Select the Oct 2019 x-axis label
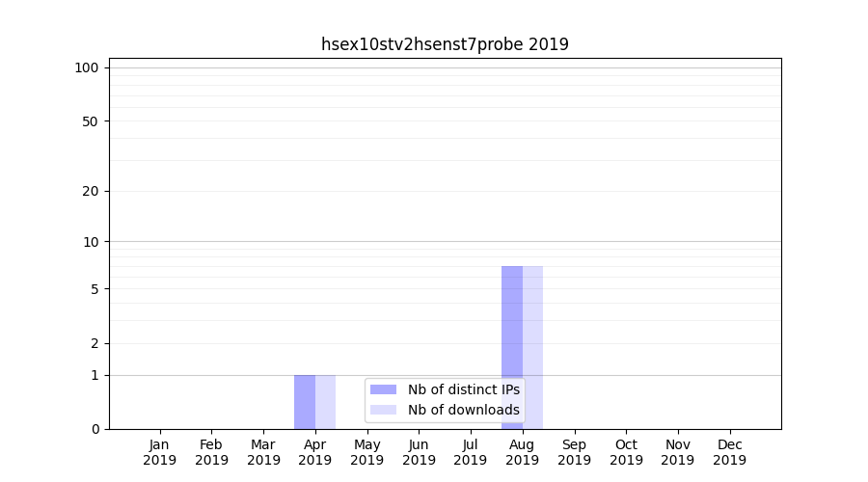The image size is (868, 482). (x=626, y=452)
